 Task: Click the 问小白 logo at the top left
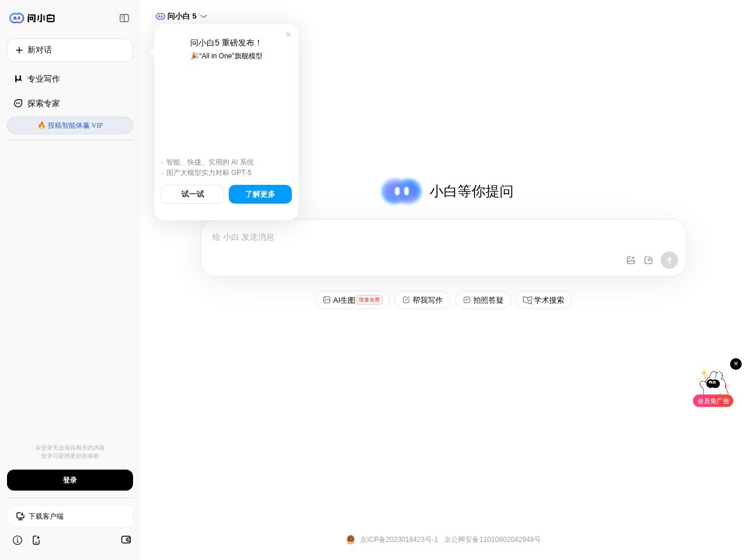32,18
